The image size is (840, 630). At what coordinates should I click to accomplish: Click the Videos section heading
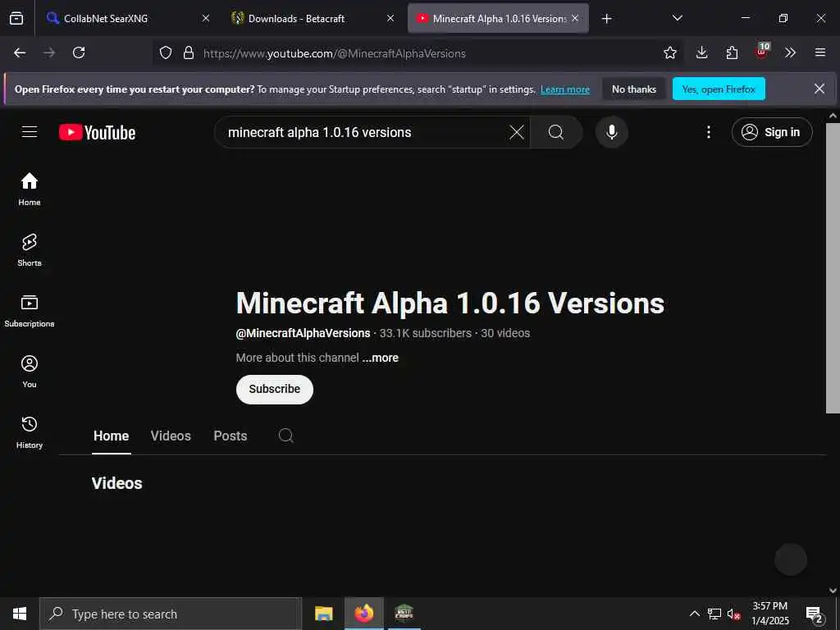click(x=116, y=483)
